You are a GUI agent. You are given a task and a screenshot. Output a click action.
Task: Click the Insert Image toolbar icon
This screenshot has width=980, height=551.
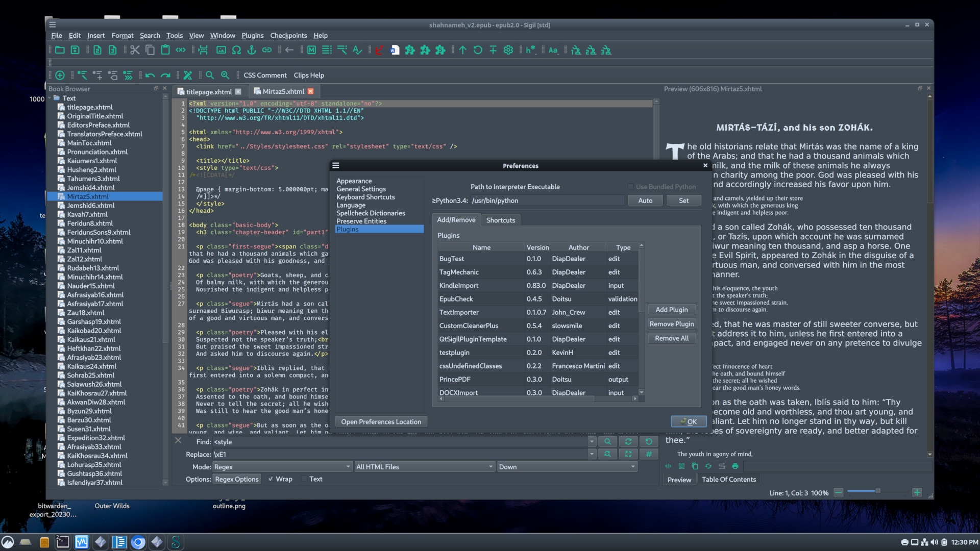coord(221,50)
